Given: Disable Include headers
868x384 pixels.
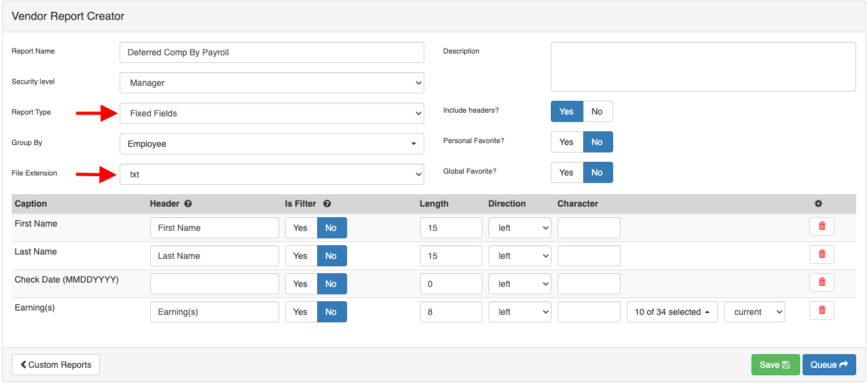Looking at the screenshot, I should click(x=597, y=111).
